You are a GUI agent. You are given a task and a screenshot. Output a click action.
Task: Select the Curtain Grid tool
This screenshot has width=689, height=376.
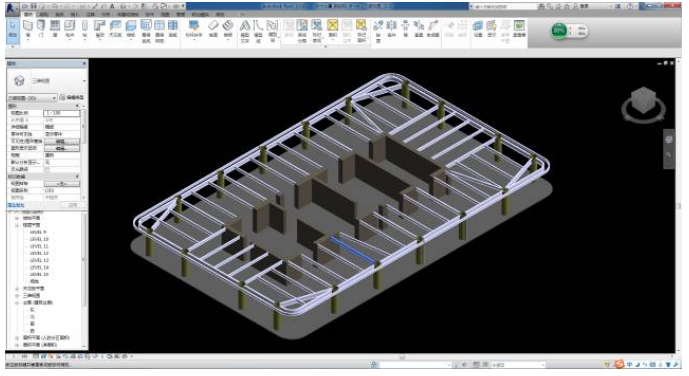point(160,31)
